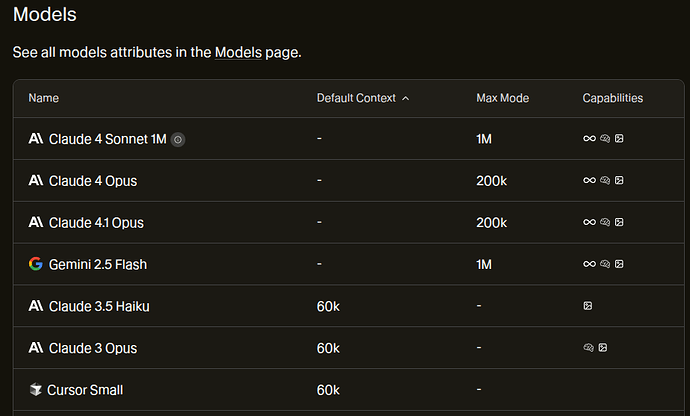The width and height of the screenshot is (690, 416).
Task: Click image capability icon for Claude 3.5 Haiku
Action: (x=587, y=306)
